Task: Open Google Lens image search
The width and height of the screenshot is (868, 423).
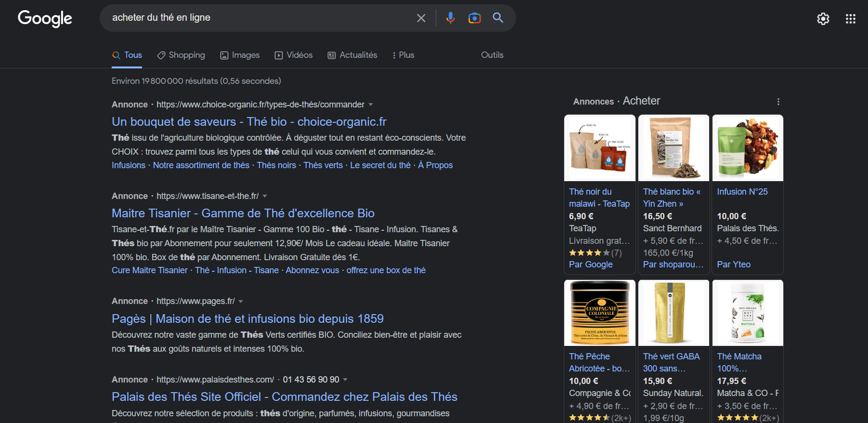Action: click(x=474, y=18)
